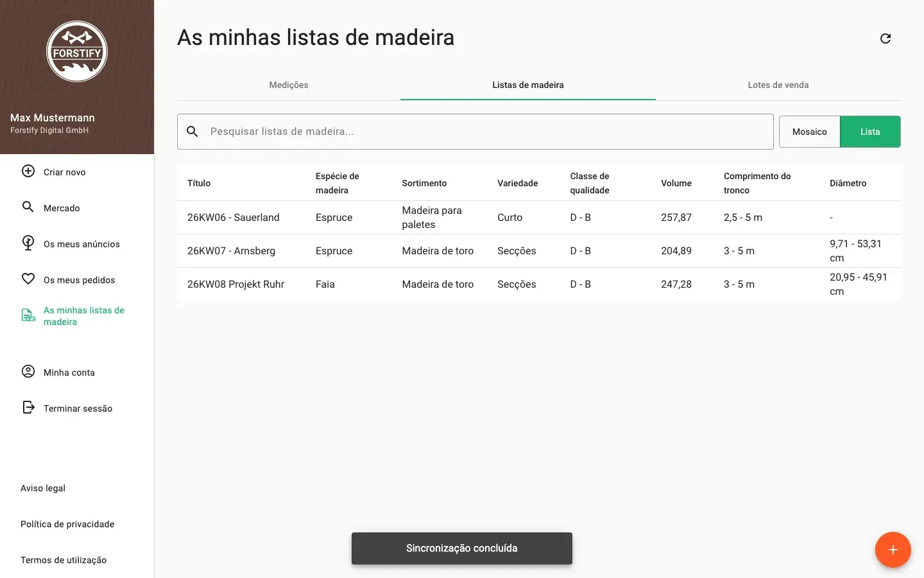The image size is (924, 578).
Task: Click the green wood list sidebar icon
Action: point(28,315)
